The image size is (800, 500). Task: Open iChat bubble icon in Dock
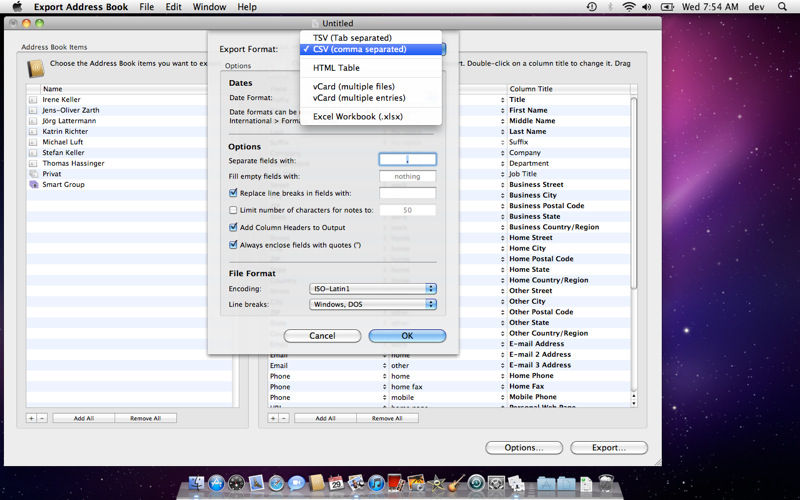296,483
